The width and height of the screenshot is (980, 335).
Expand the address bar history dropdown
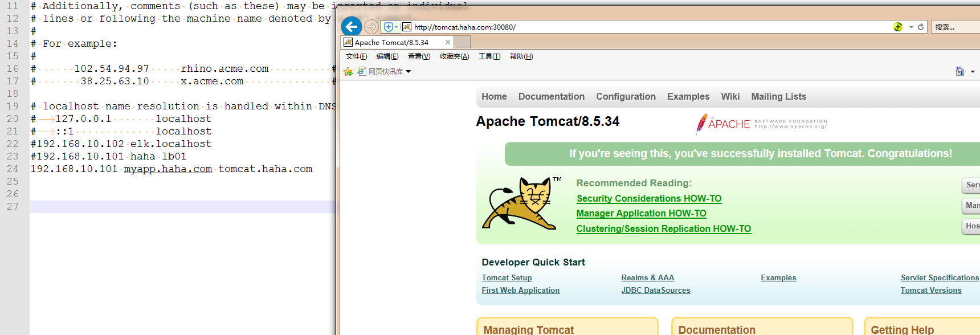click(x=911, y=27)
